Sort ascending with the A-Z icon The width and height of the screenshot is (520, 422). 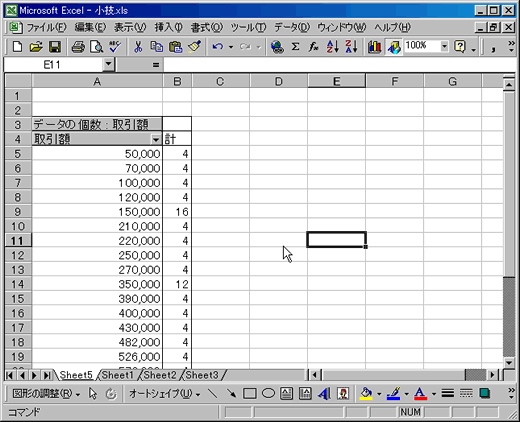coord(332,47)
